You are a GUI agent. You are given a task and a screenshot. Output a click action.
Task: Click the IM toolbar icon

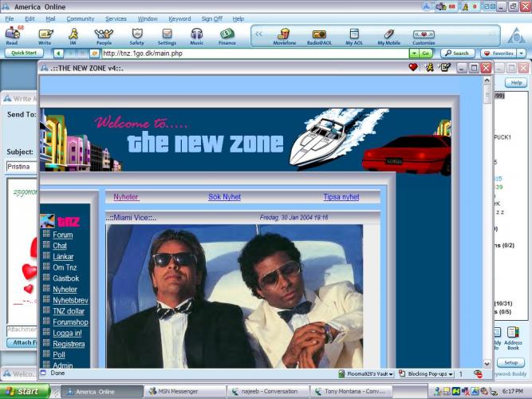[73, 34]
